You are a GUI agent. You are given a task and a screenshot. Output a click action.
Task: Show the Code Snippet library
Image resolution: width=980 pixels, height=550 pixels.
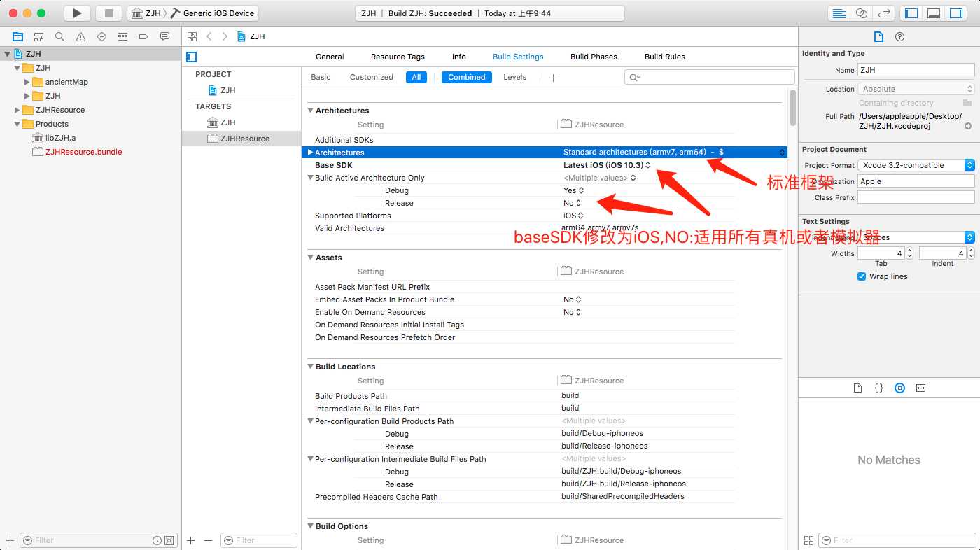(878, 388)
